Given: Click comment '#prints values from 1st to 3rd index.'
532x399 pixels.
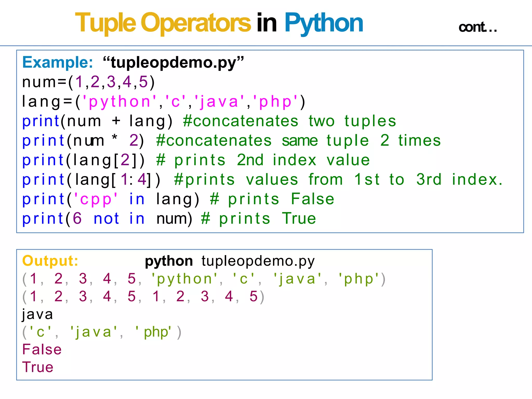Looking at the screenshot, I should [x=338, y=180].
